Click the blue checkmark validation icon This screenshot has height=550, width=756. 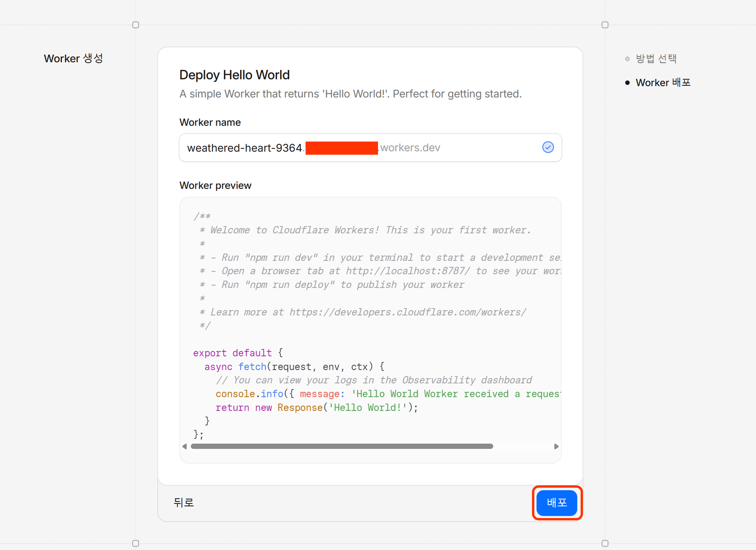(548, 147)
